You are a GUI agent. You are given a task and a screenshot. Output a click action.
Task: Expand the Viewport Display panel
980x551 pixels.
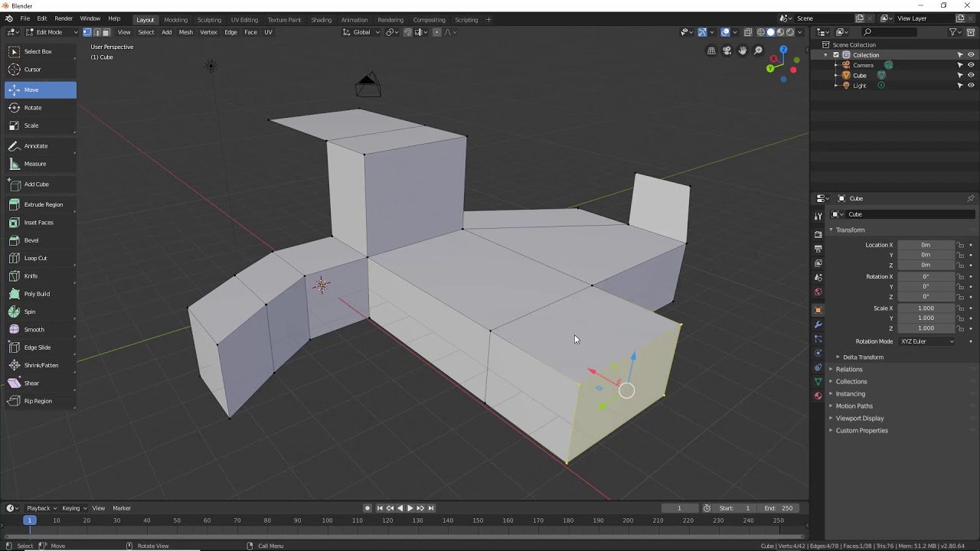[859, 419]
